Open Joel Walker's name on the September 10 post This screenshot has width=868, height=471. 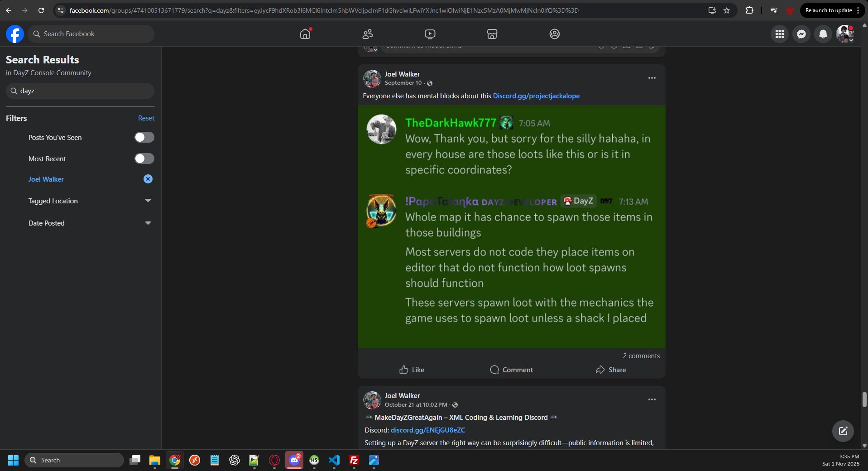(x=402, y=74)
